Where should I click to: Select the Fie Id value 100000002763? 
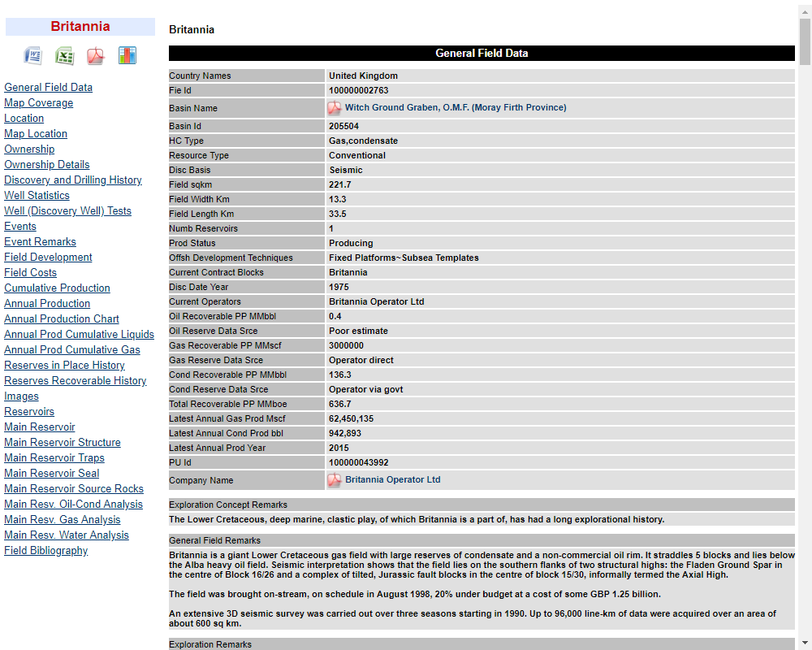click(x=358, y=90)
